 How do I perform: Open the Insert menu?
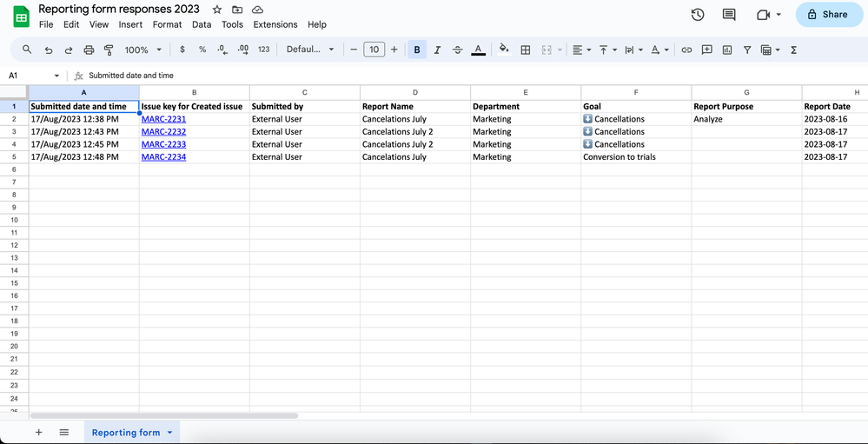click(130, 24)
